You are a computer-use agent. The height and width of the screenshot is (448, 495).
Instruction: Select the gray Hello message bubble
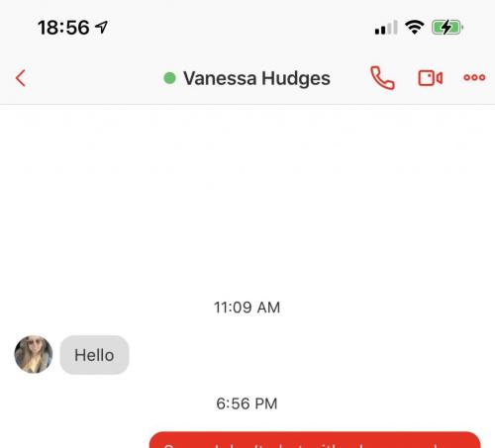click(x=94, y=355)
